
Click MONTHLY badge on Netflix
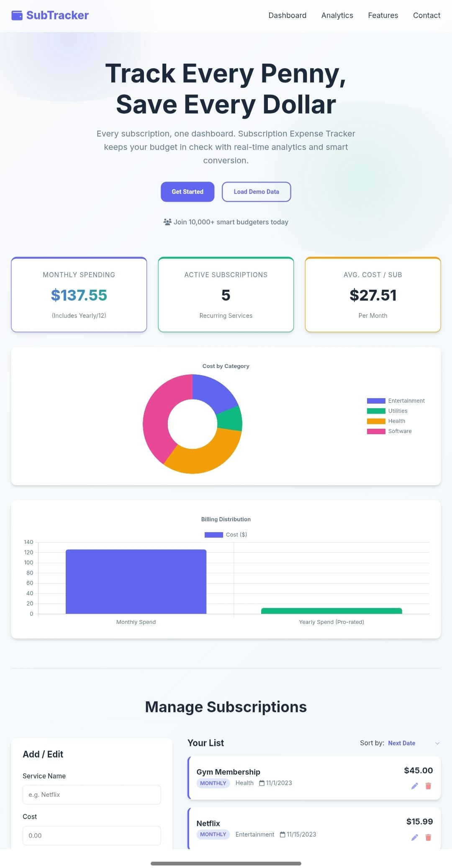[213, 834]
